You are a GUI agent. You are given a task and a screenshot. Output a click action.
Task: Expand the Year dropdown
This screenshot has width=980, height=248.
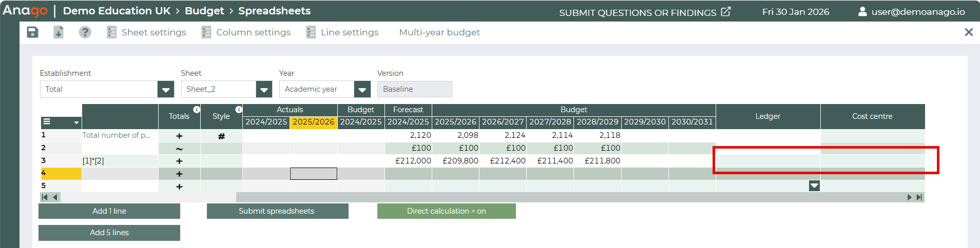pos(362,89)
